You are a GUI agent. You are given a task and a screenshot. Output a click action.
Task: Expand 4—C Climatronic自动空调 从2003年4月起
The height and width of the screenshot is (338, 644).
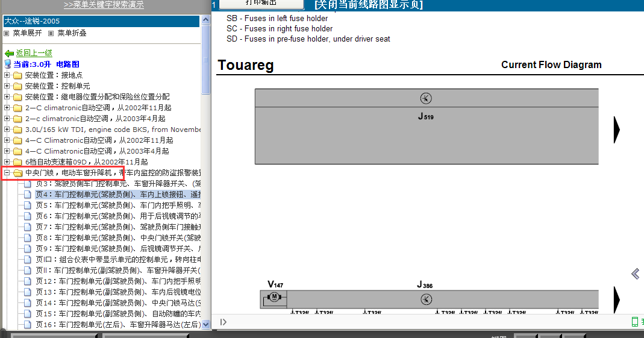pyautogui.click(x=7, y=151)
